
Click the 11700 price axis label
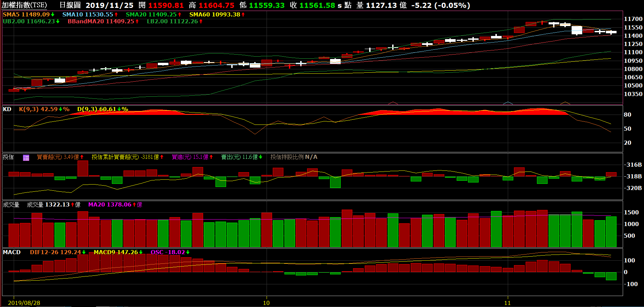click(633, 19)
